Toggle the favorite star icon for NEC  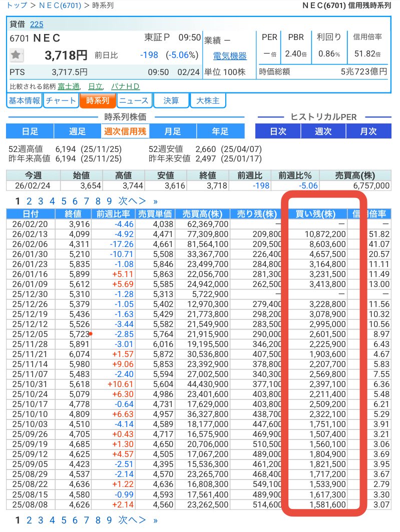(x=16, y=54)
